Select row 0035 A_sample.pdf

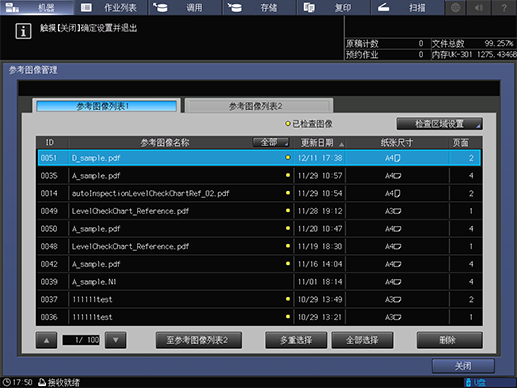[x=259, y=175]
